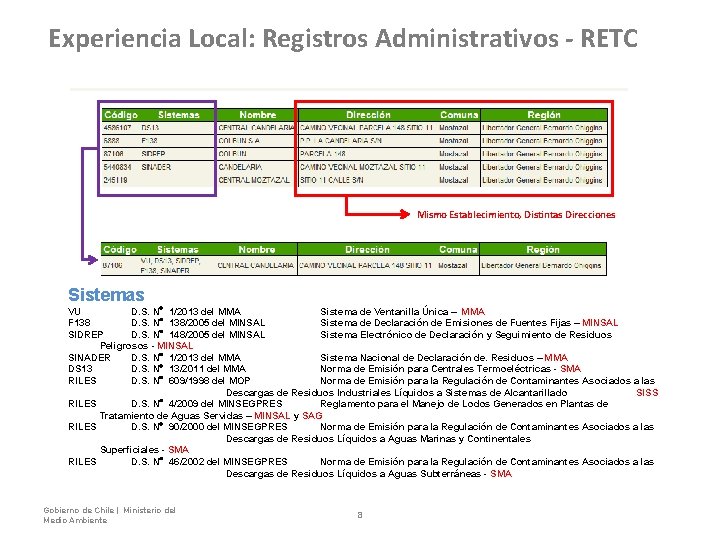This screenshot has height=540, width=720.
Task: Click the line 'Superficiales - SMA'
Action: (x=145, y=450)
